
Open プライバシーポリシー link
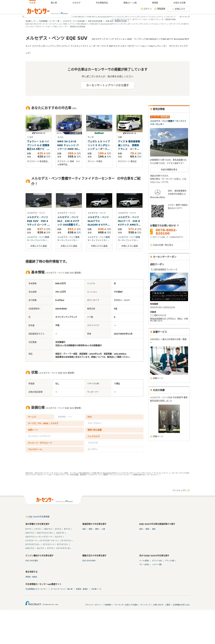[x=93, y=605]
